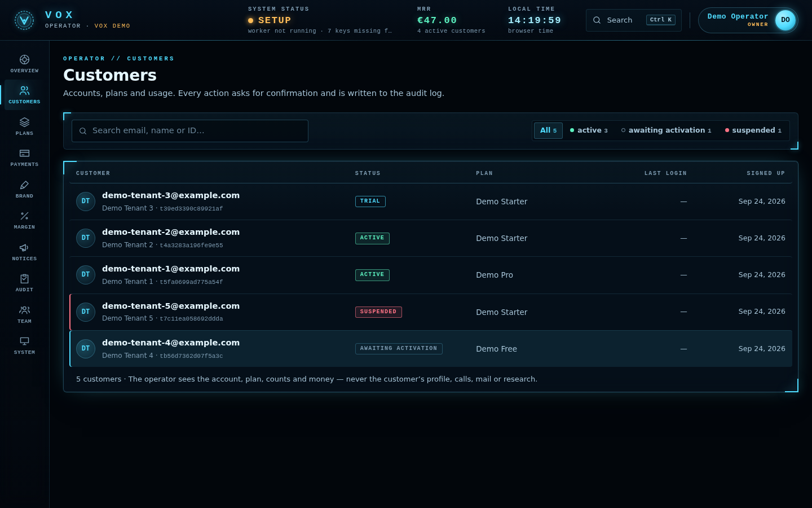Open the header Search button
The width and height of the screenshot is (812, 508).
click(x=634, y=20)
